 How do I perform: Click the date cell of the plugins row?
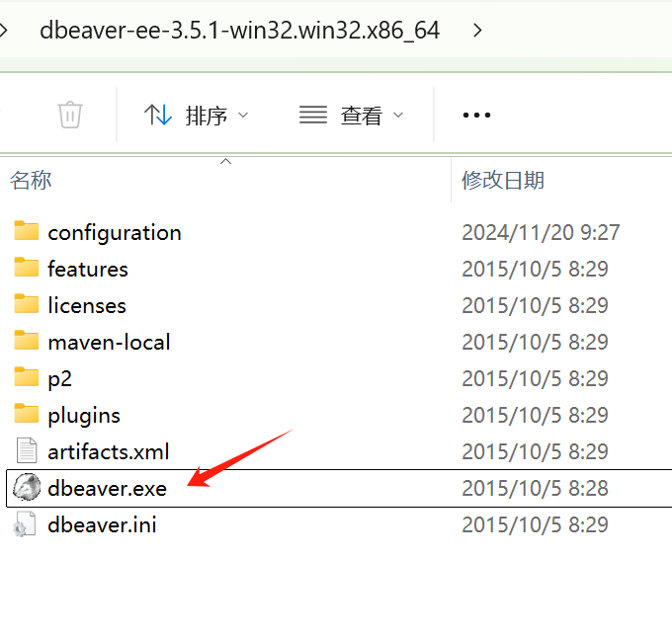click(535, 415)
